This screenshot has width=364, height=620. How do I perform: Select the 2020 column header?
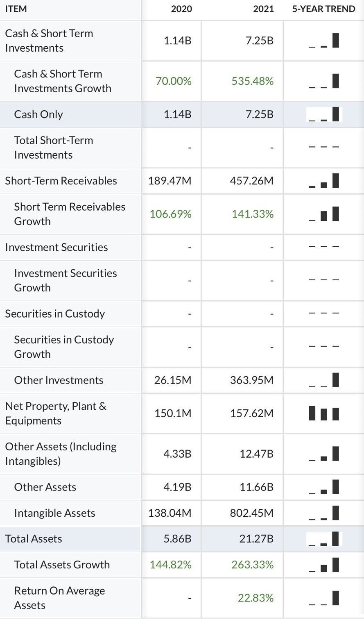(x=181, y=9)
